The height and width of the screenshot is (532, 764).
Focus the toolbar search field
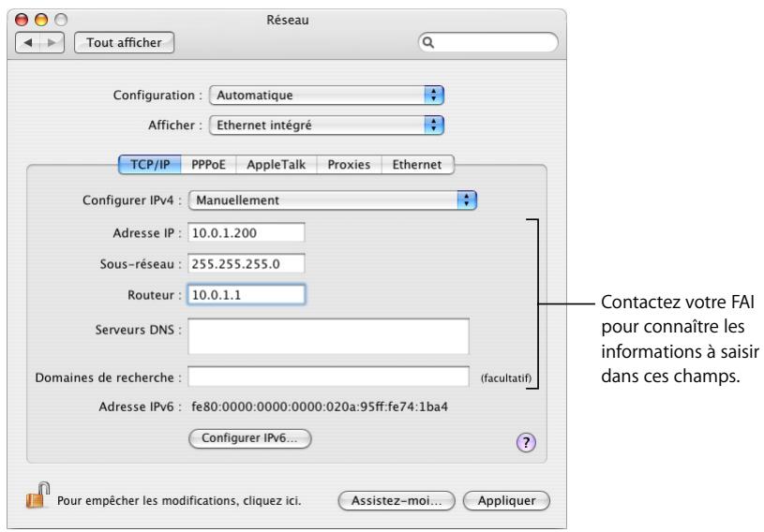pyautogui.click(x=488, y=42)
